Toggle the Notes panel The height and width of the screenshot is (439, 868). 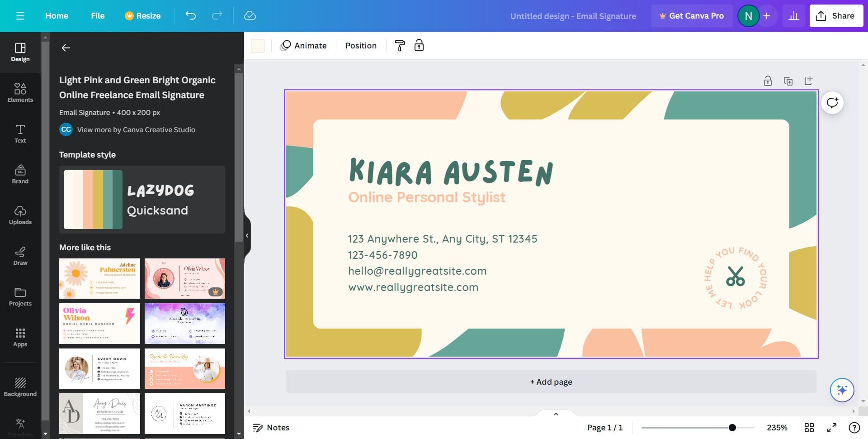point(271,428)
